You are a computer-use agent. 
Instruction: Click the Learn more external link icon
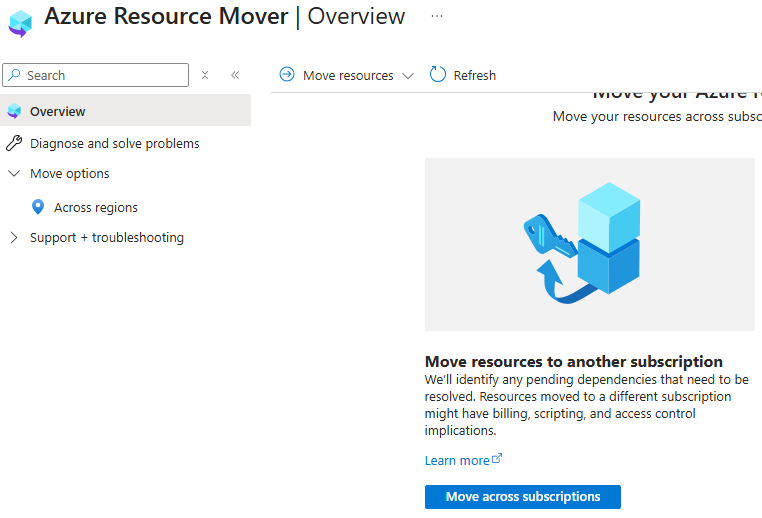pos(497,458)
